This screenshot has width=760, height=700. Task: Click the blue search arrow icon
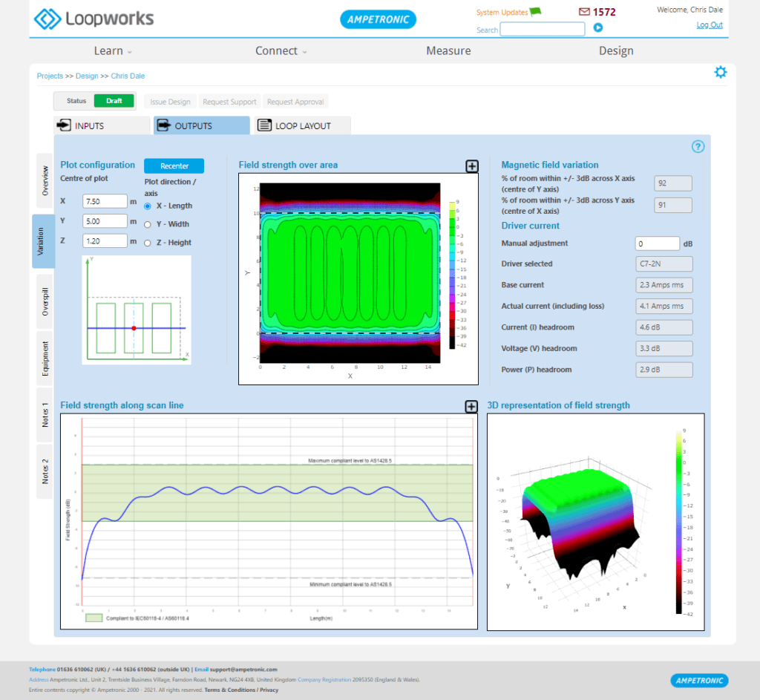pyautogui.click(x=598, y=29)
